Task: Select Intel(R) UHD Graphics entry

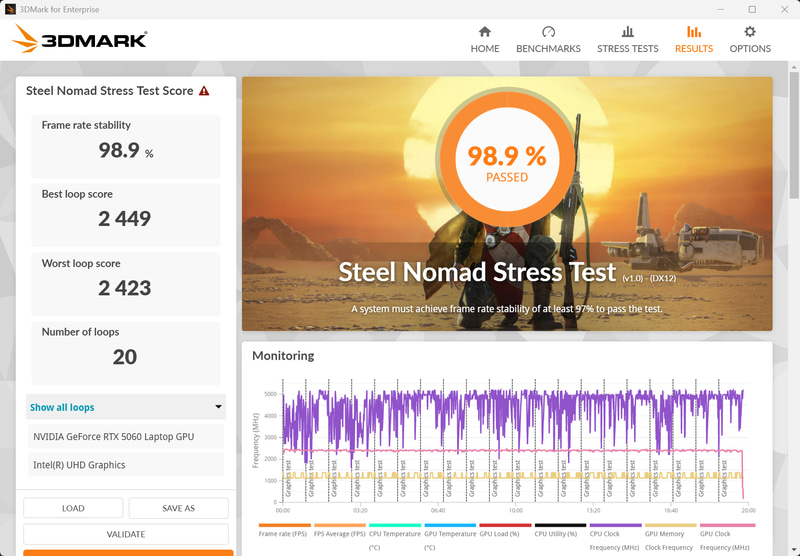Action: pos(126,465)
